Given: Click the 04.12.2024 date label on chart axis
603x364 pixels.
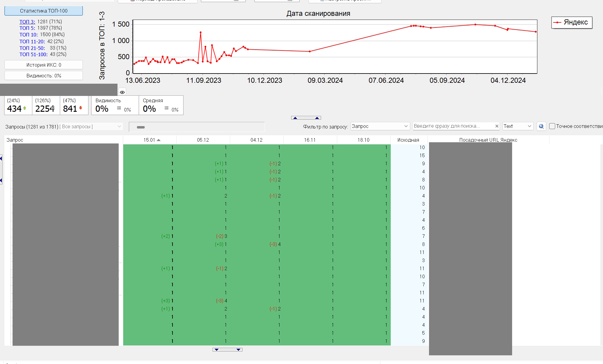Looking at the screenshot, I should (x=508, y=80).
